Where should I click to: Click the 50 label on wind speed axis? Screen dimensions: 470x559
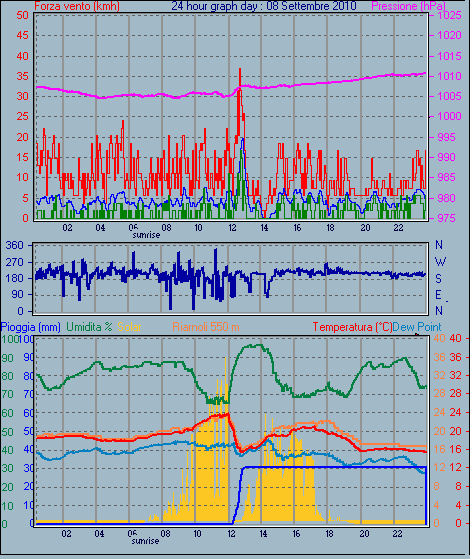[22, 15]
